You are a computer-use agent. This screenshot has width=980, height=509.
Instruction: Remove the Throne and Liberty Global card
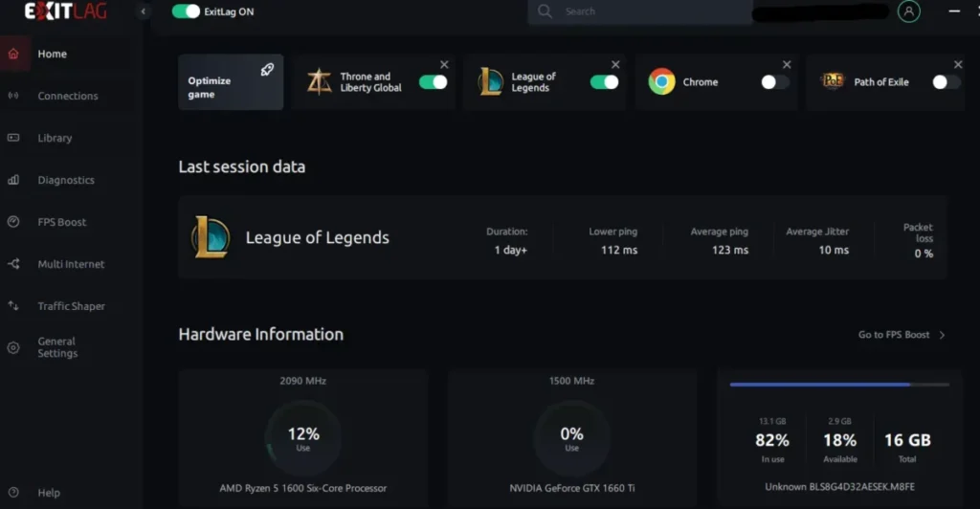(x=444, y=64)
